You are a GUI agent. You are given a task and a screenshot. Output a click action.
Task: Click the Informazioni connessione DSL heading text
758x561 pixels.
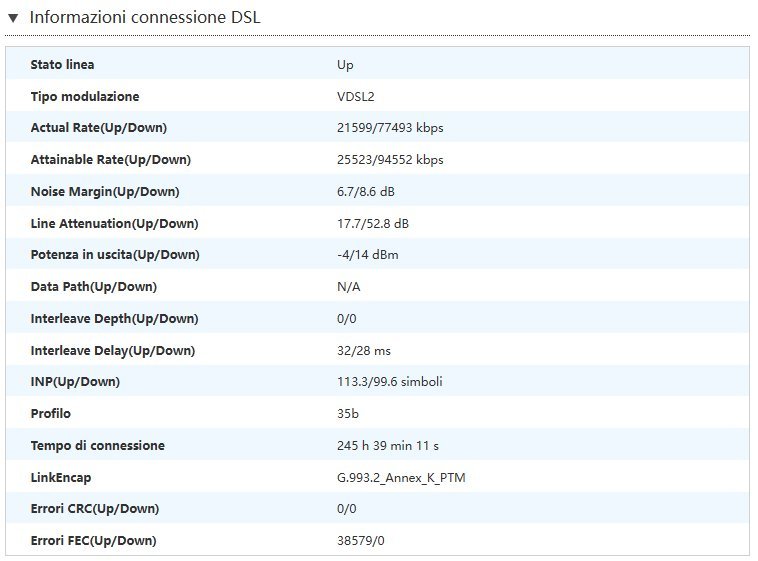pyautogui.click(x=145, y=18)
